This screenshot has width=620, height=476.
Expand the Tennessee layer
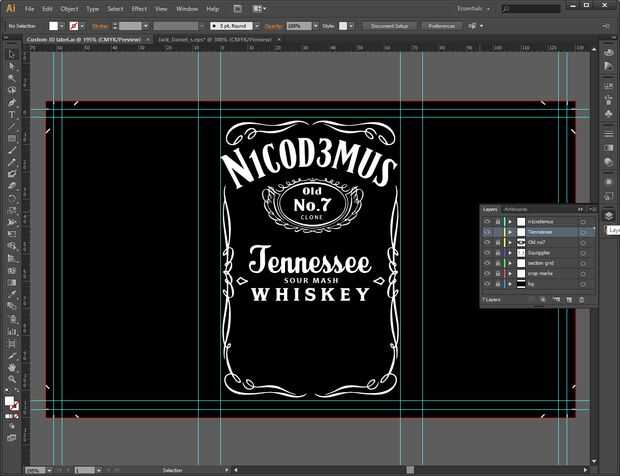point(510,232)
